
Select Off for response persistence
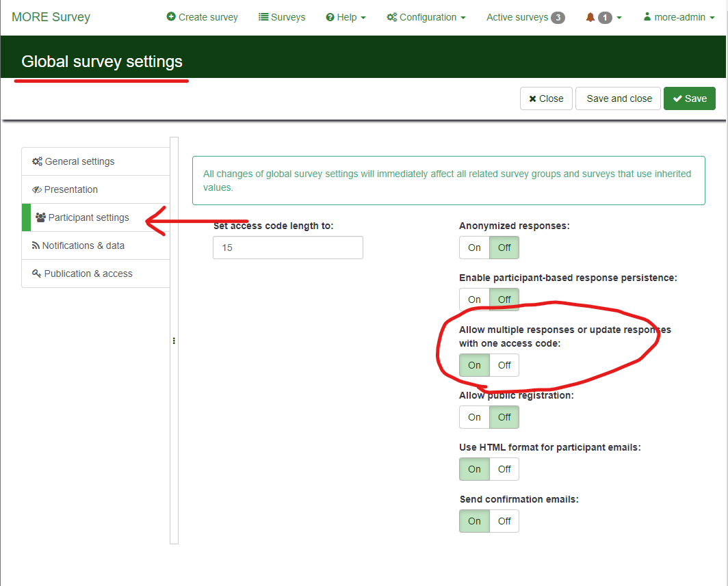[x=504, y=299]
